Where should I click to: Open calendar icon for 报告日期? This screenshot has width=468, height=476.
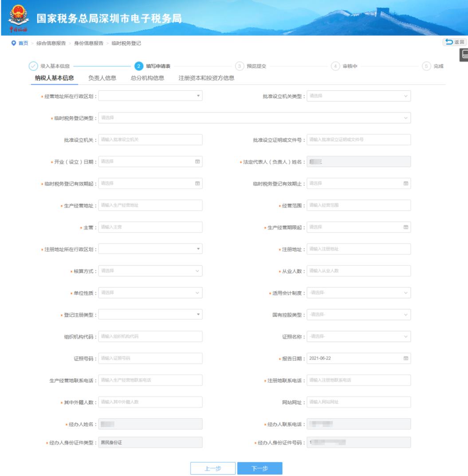(x=405, y=358)
